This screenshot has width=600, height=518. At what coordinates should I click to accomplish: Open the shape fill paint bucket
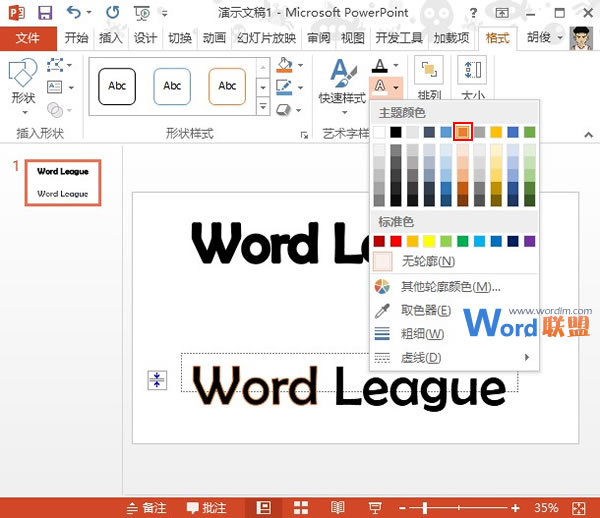[284, 65]
